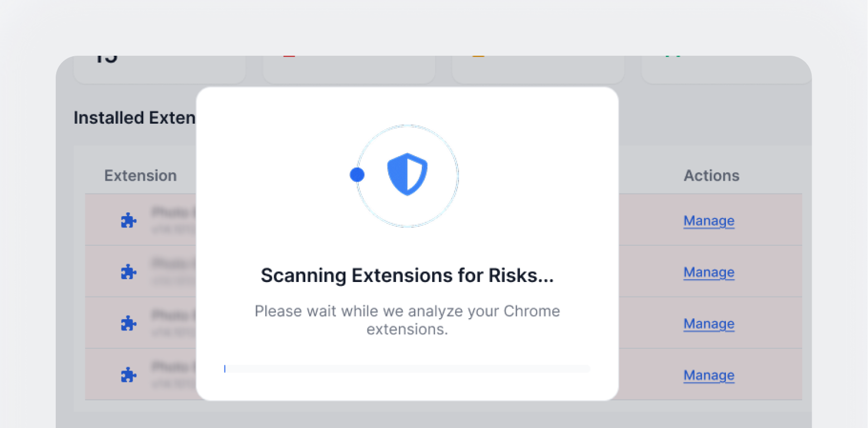Click Manage on the last extension row
This screenshot has width=868, height=428.
[x=709, y=375]
